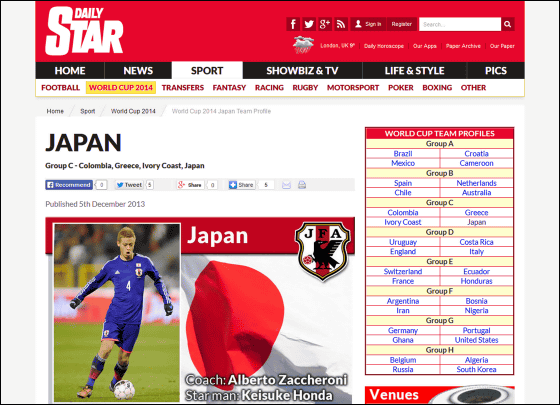Open the Paper Archive link
560x405 pixels.
(463, 46)
